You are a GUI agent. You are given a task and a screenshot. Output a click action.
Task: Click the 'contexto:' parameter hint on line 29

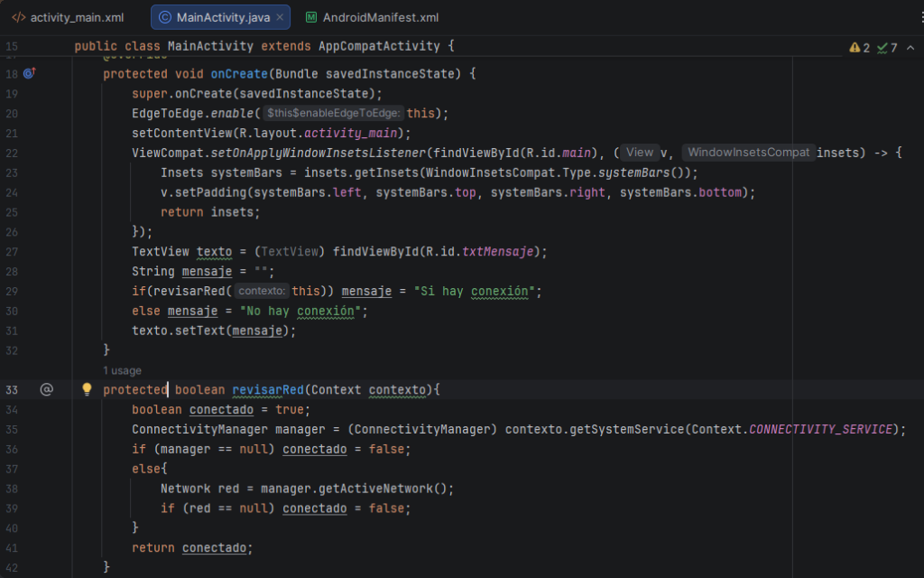pos(262,291)
